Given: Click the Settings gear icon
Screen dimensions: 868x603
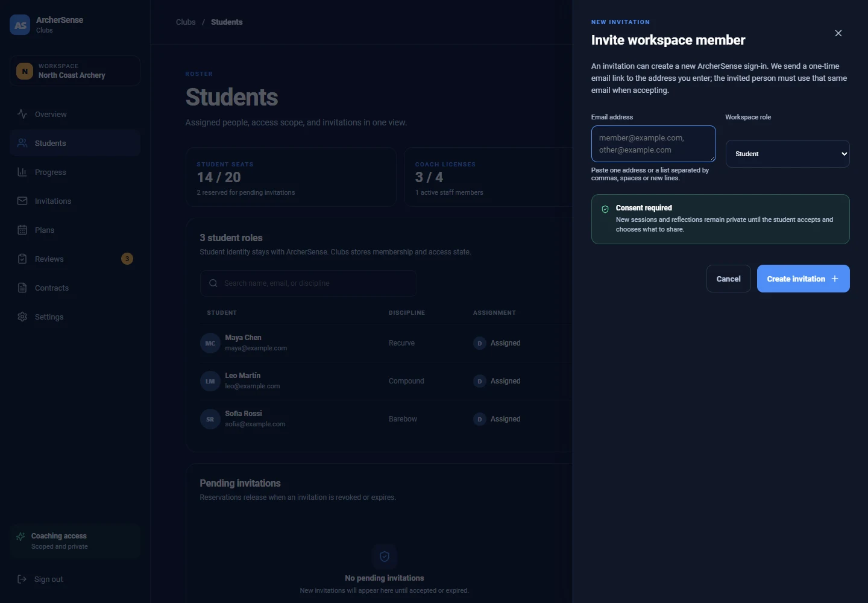Looking at the screenshot, I should click(22, 317).
